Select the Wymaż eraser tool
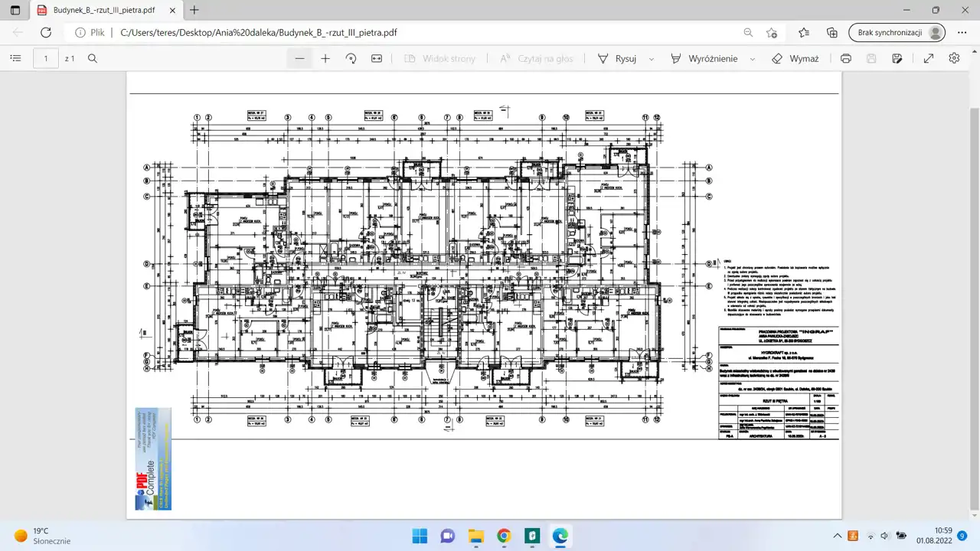 [x=795, y=58]
